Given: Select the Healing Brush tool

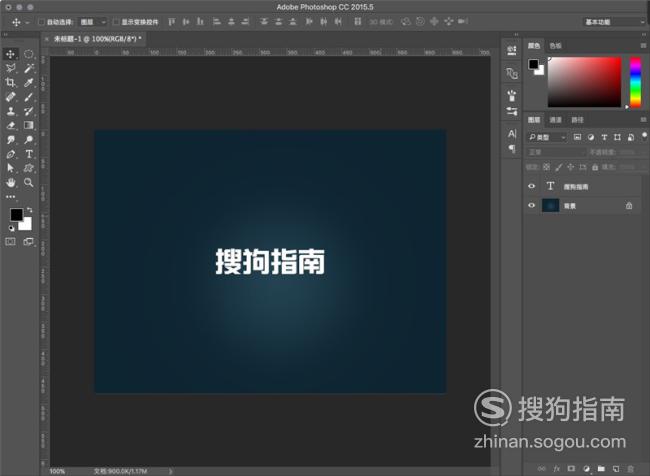Looking at the screenshot, I should coord(11,97).
